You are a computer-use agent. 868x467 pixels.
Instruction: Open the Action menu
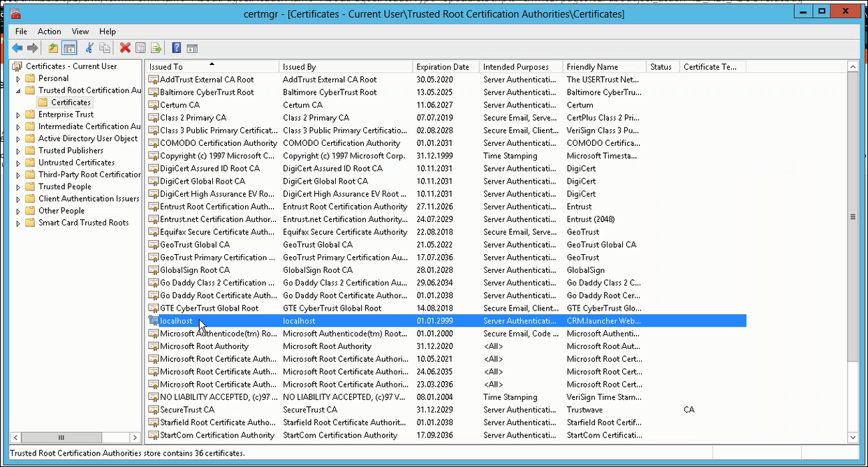pyautogui.click(x=50, y=31)
